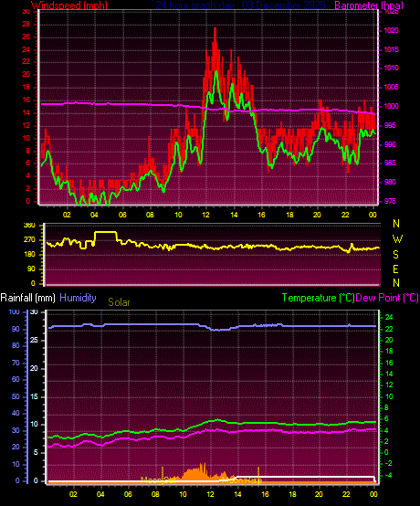Click the 360 wind direction axis value
420x506 pixels.
pyautogui.click(x=30, y=226)
